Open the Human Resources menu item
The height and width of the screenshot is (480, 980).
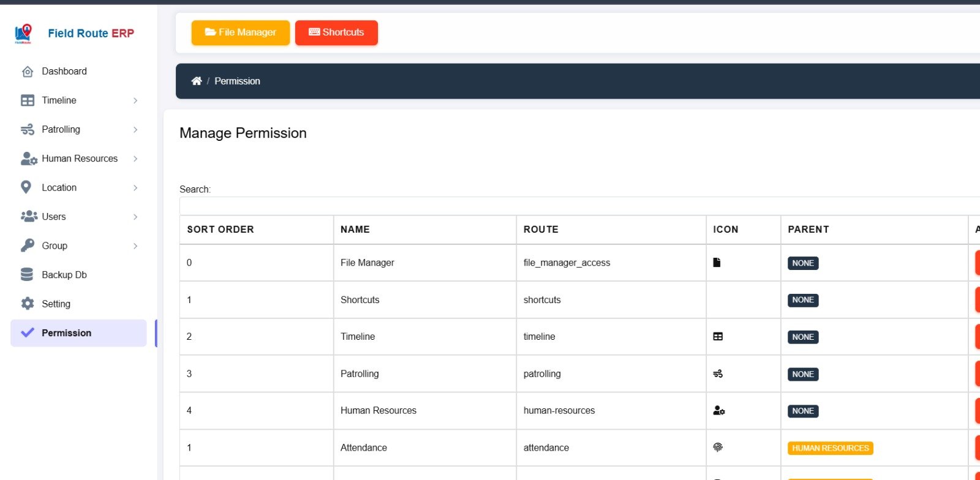[78, 159]
